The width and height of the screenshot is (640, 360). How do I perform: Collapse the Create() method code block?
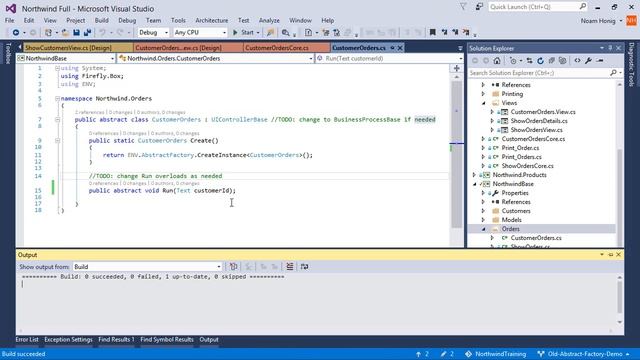[58, 140]
